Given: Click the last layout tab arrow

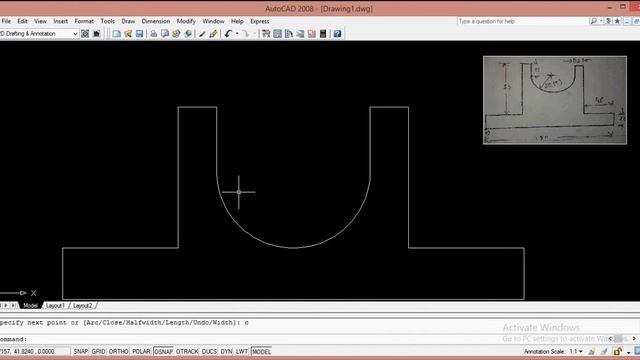Looking at the screenshot, I should click(14, 305).
